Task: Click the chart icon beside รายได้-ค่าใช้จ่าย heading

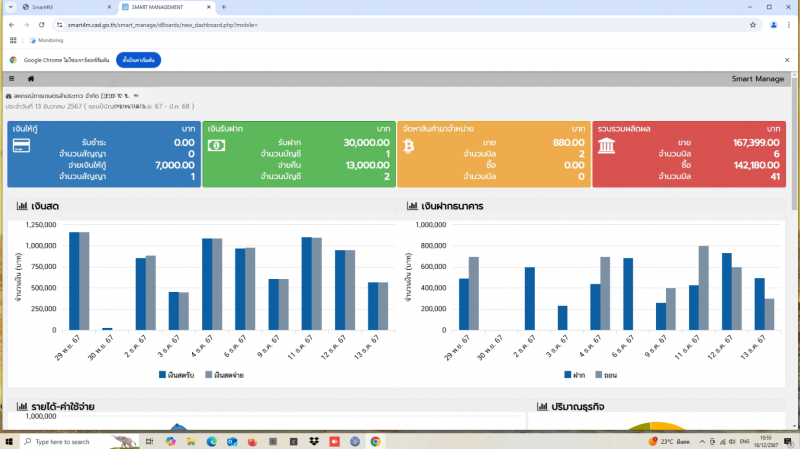Action: pos(22,407)
